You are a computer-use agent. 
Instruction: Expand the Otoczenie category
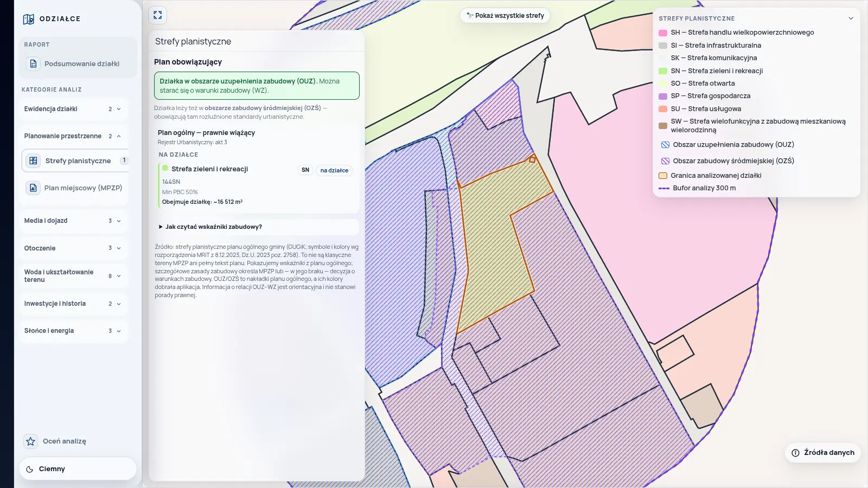click(x=74, y=248)
